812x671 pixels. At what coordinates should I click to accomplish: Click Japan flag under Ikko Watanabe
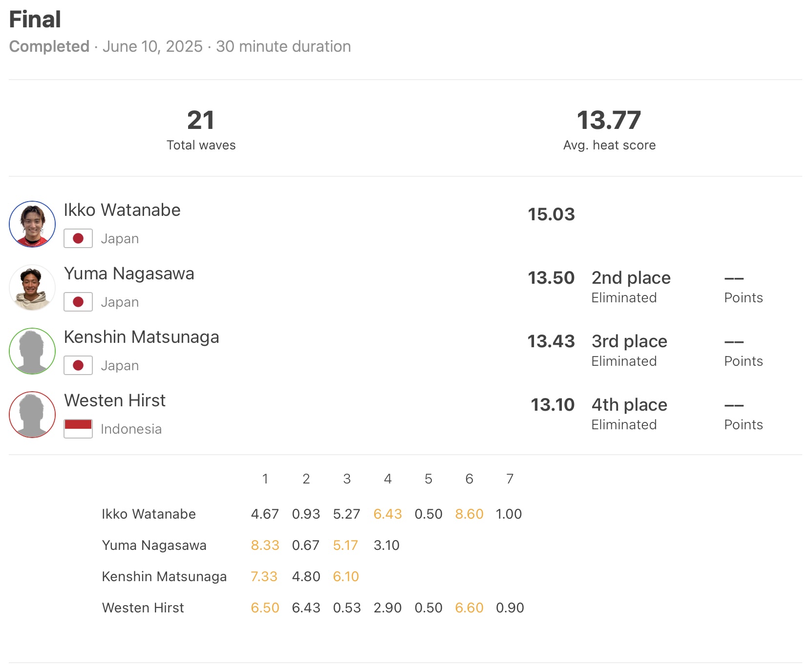pyautogui.click(x=78, y=238)
